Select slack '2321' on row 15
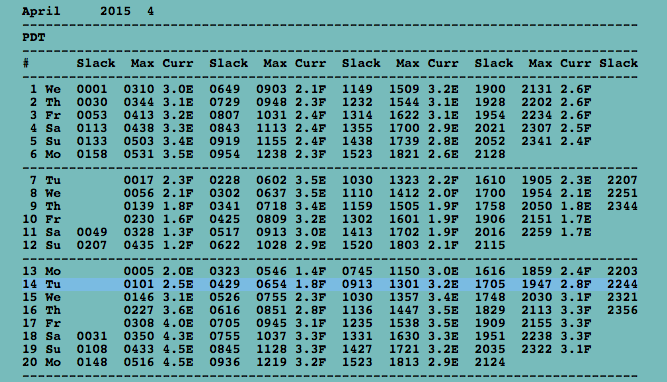Screen dimensions: 667x382 (x=622, y=297)
